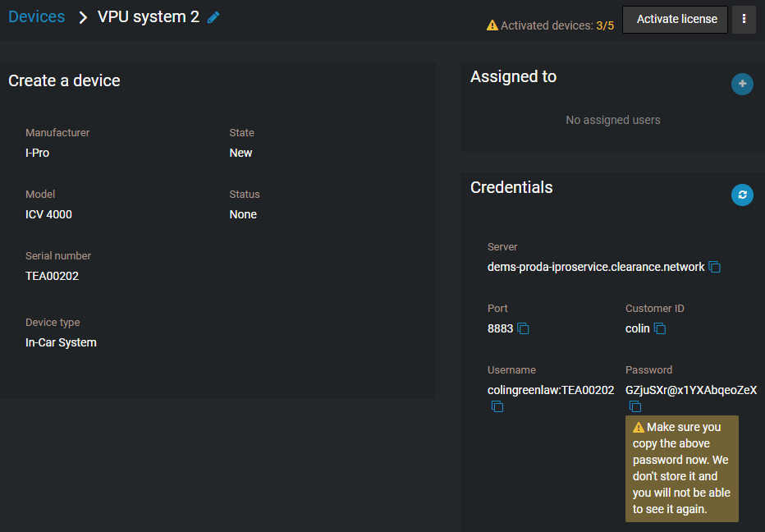Select the password GZjuSXr@x1YXAbqeoZeX text
Image resolution: width=765 pixels, height=532 pixels.
(x=691, y=390)
